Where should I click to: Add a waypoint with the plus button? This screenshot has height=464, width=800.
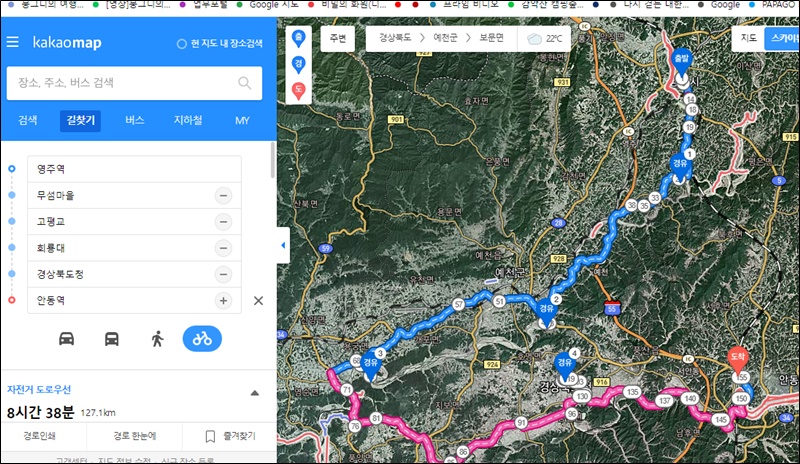coord(223,301)
